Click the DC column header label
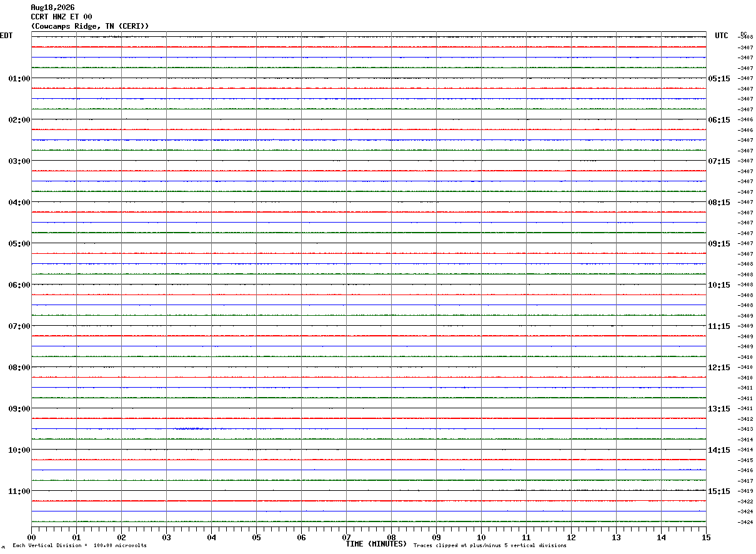The image size is (756, 554). (744, 34)
